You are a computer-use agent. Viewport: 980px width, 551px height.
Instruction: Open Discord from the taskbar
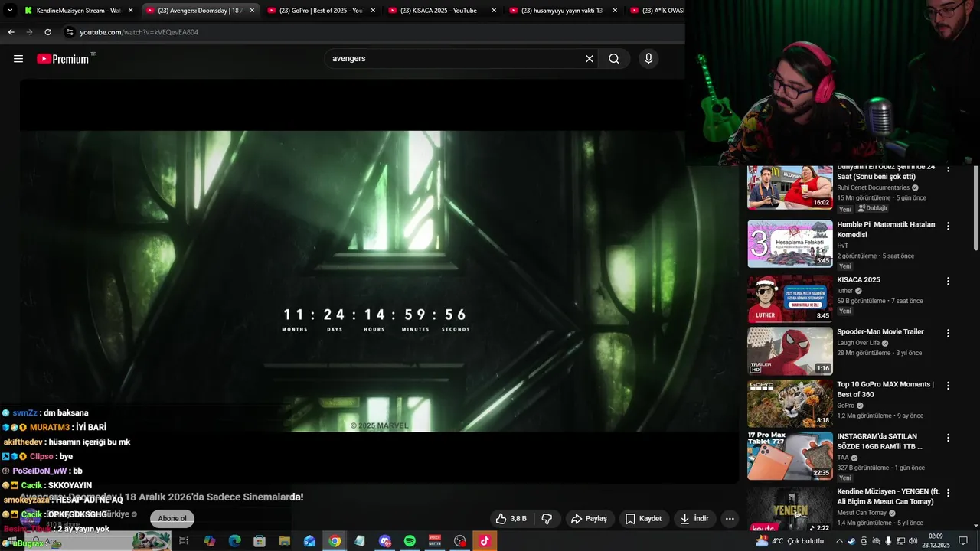click(384, 541)
